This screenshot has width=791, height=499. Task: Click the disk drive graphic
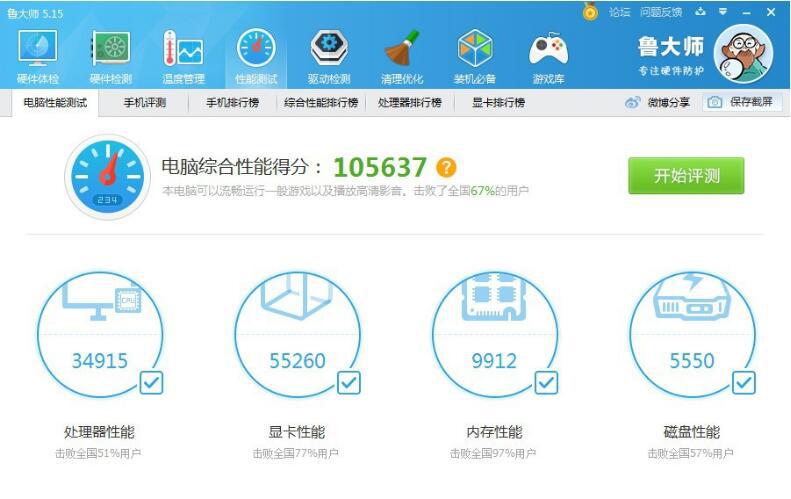click(x=693, y=297)
